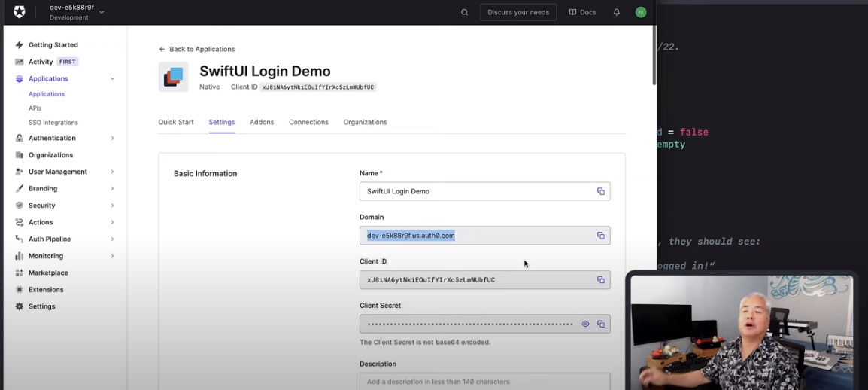The image size is (868, 390).
Task: Click the Monitoring bar chart icon
Action: coord(20,256)
